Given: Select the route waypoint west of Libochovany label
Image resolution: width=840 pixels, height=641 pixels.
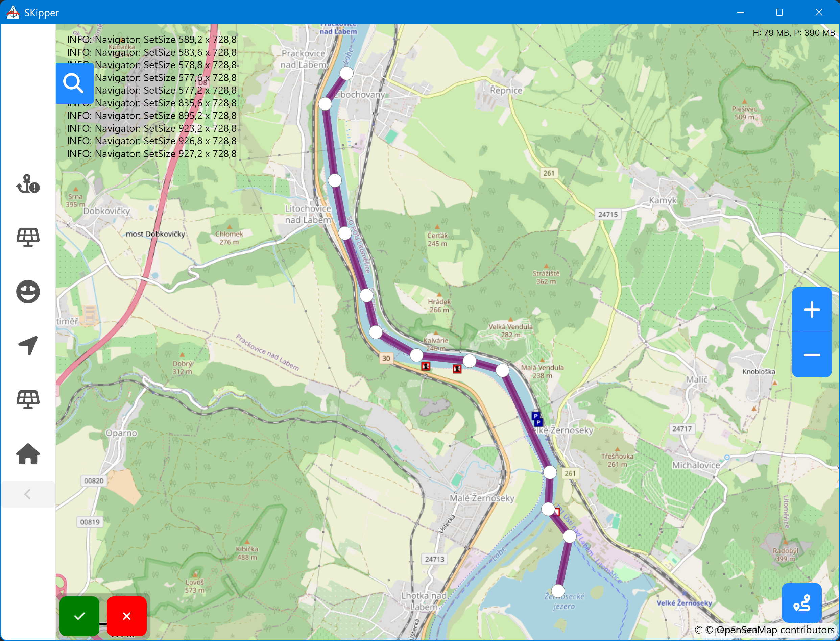Looking at the screenshot, I should (325, 104).
